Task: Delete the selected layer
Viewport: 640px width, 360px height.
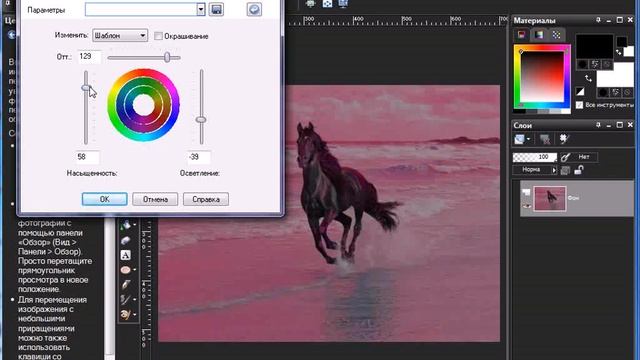Action: (x=544, y=140)
